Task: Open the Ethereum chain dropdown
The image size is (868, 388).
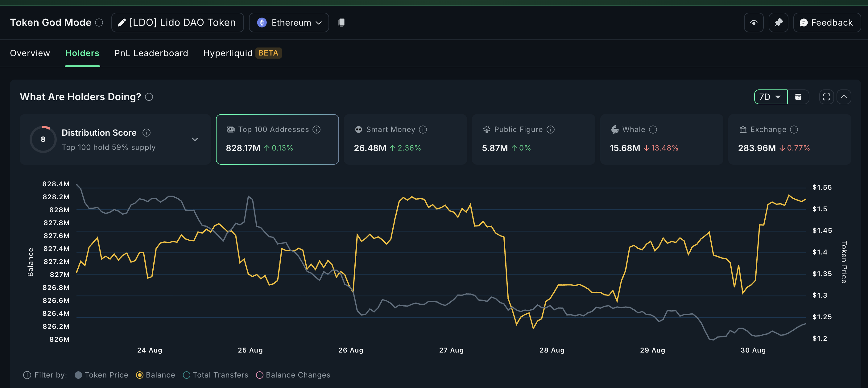Action: tap(289, 23)
